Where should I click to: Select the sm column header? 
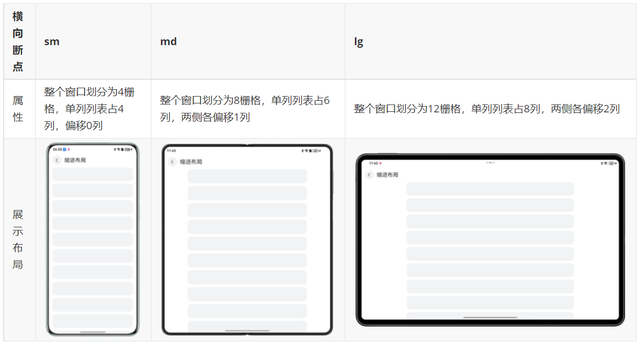coord(52,41)
